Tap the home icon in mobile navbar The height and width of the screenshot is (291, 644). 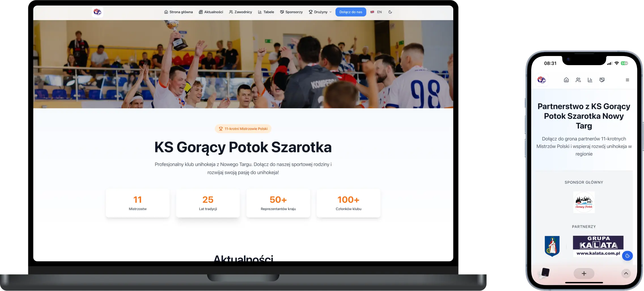[x=566, y=80]
